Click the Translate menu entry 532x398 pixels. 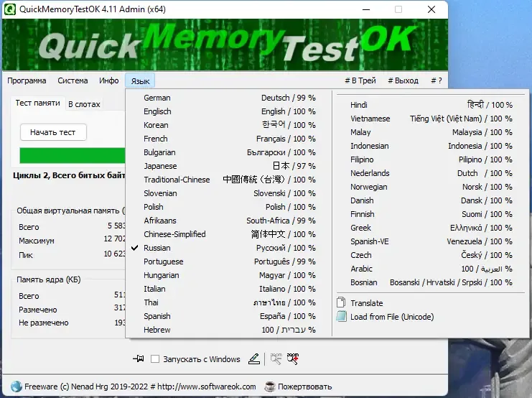pos(431,303)
